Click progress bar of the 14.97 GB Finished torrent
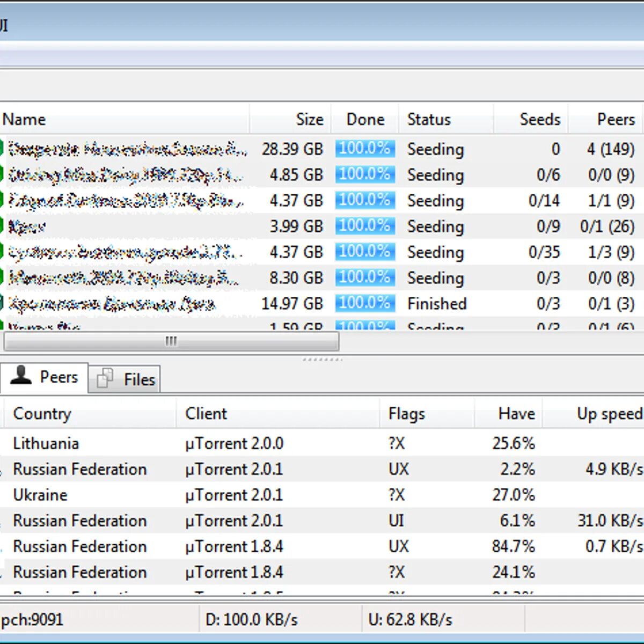 (365, 303)
